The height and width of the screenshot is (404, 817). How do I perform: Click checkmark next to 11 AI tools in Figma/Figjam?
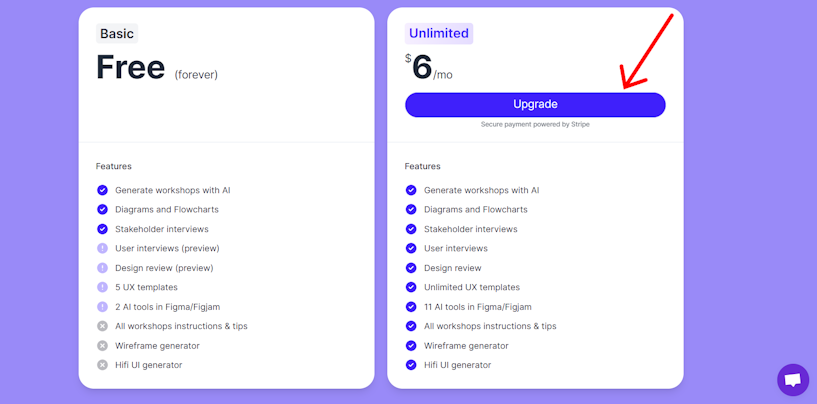pyautogui.click(x=411, y=307)
